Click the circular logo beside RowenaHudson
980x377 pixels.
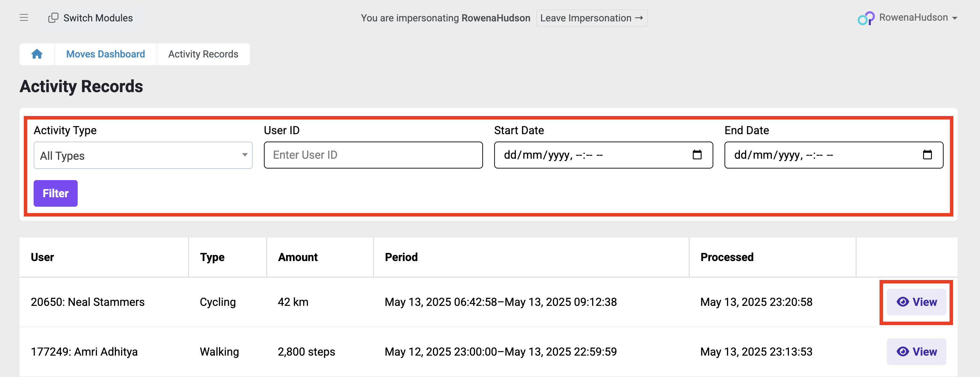(x=866, y=18)
